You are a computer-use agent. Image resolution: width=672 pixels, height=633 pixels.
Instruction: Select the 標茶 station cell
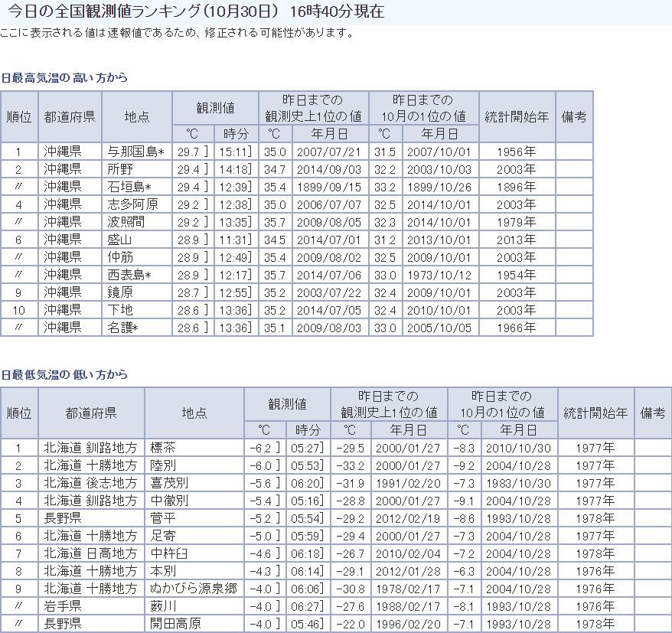(194, 448)
